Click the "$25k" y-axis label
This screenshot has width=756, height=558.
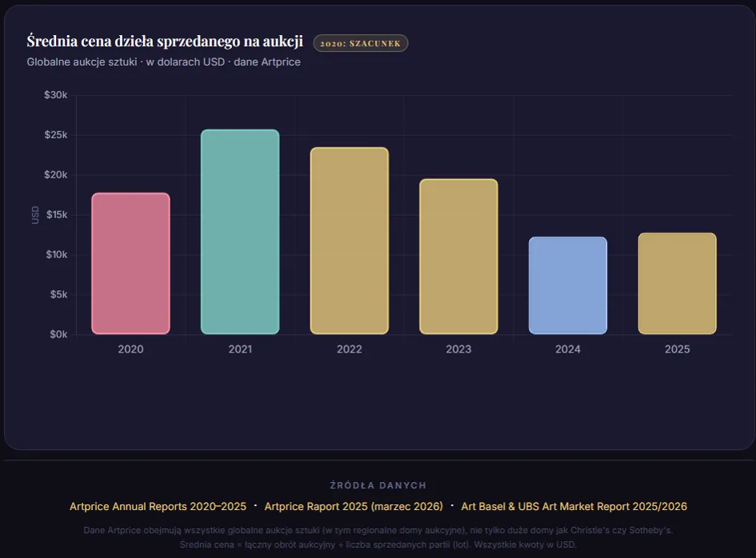pos(56,135)
